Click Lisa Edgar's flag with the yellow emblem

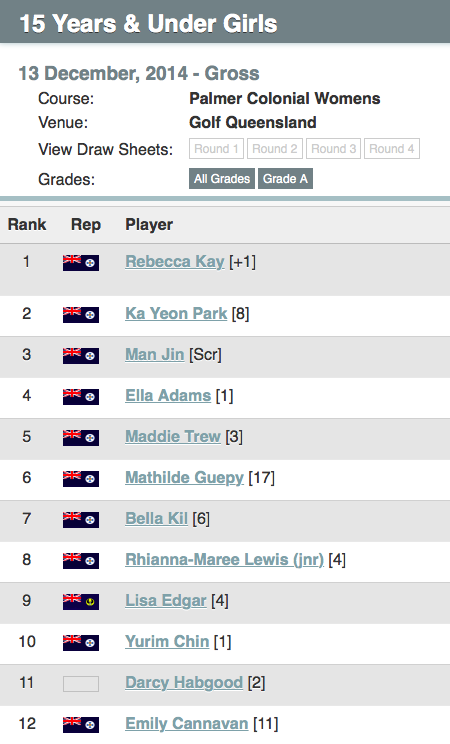(81, 602)
